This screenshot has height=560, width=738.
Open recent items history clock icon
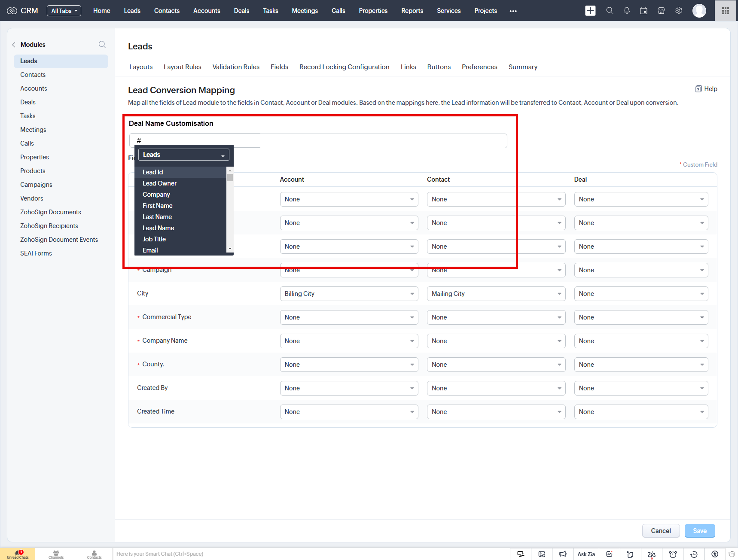click(x=694, y=554)
